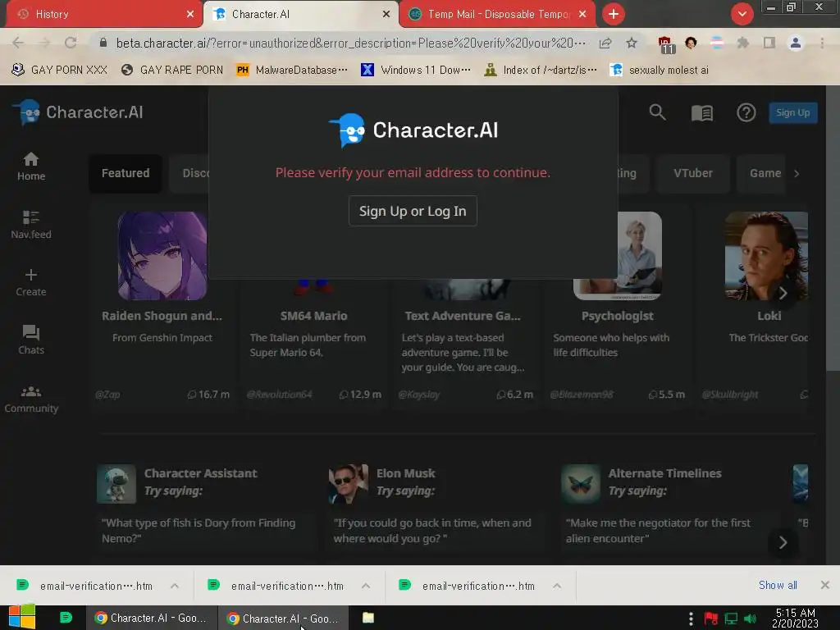Click the red flag tray icon

coord(711,619)
